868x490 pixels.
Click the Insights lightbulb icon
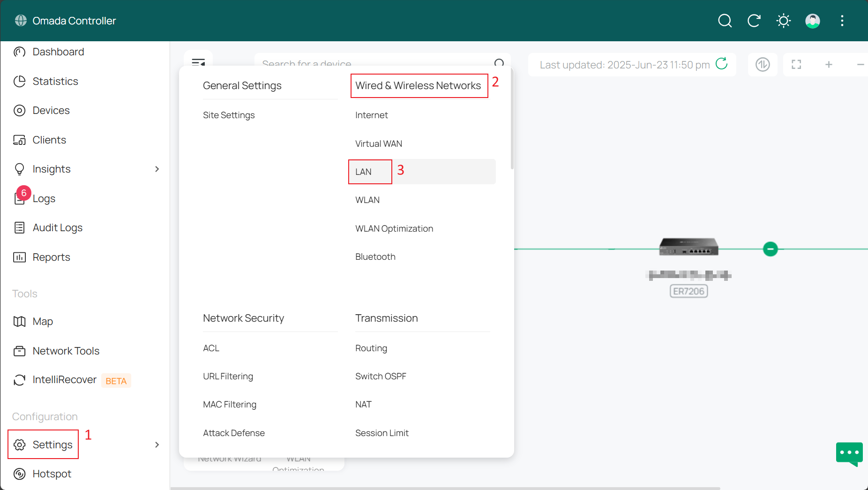19,169
